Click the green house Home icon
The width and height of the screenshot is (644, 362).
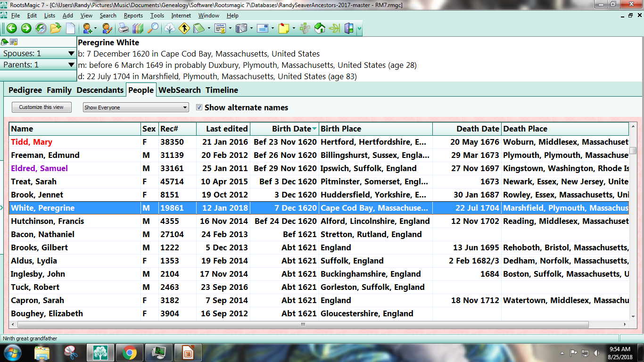click(x=320, y=28)
